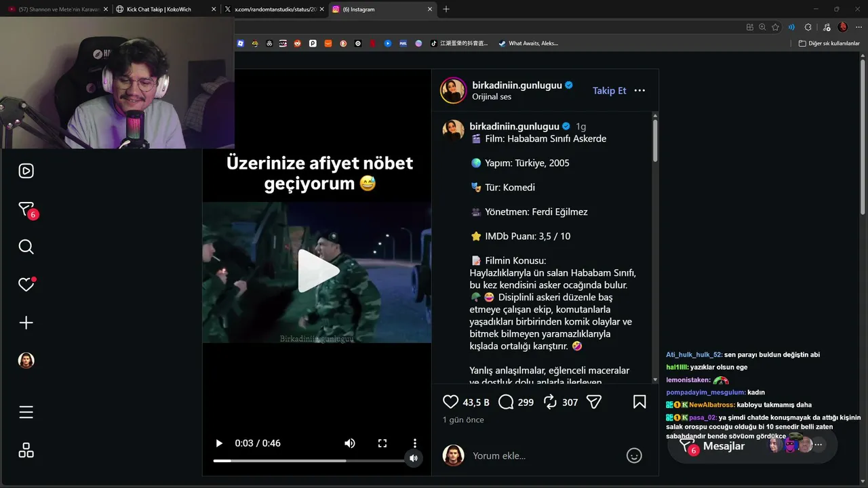Open a new browser tab
The image size is (868, 488).
click(x=446, y=9)
